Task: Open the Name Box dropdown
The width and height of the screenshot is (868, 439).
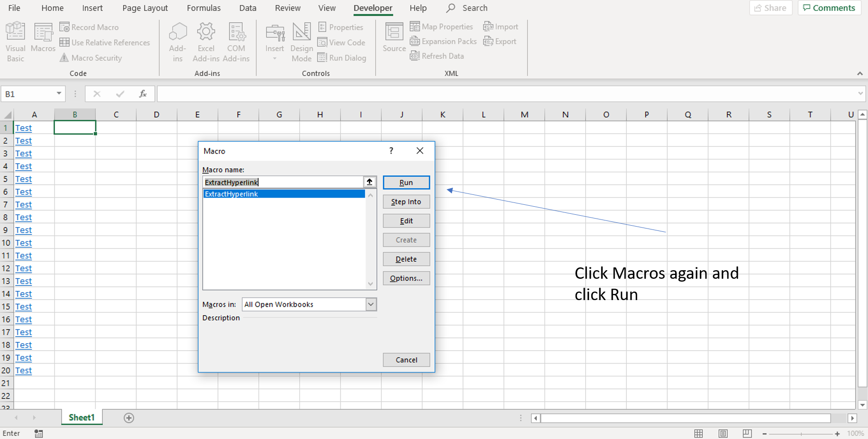Action: click(x=59, y=93)
